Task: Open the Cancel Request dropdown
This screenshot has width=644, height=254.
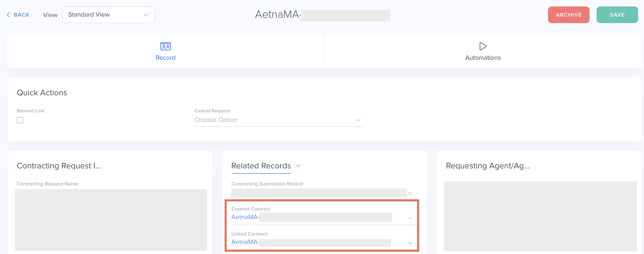Action: point(358,120)
